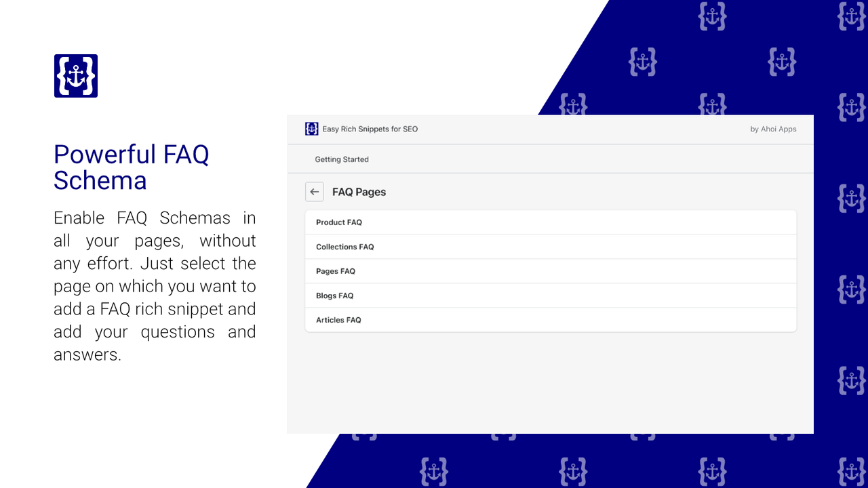Open Pages FAQ settings

(551, 270)
